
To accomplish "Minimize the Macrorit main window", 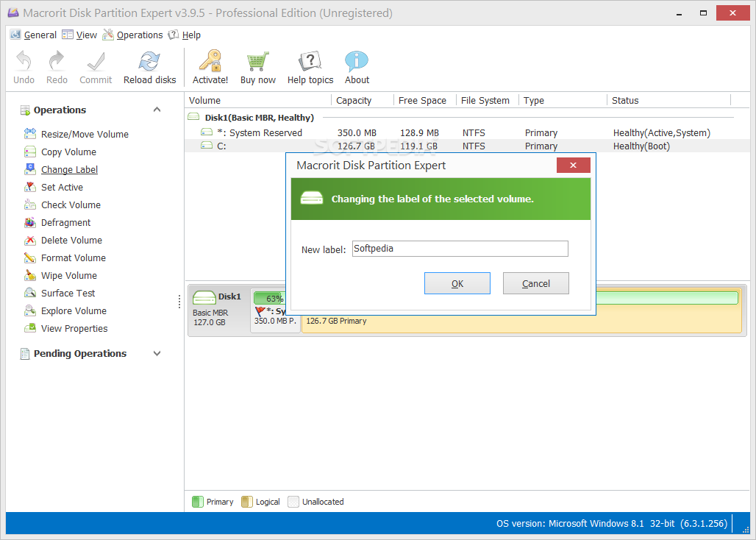I will (680, 13).
